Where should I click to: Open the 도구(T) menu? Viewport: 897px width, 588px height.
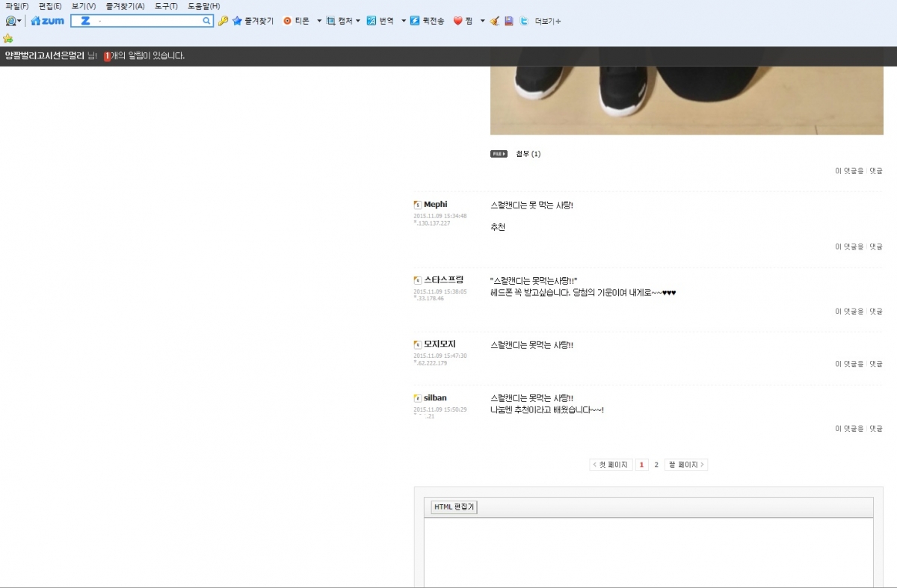[x=166, y=6]
